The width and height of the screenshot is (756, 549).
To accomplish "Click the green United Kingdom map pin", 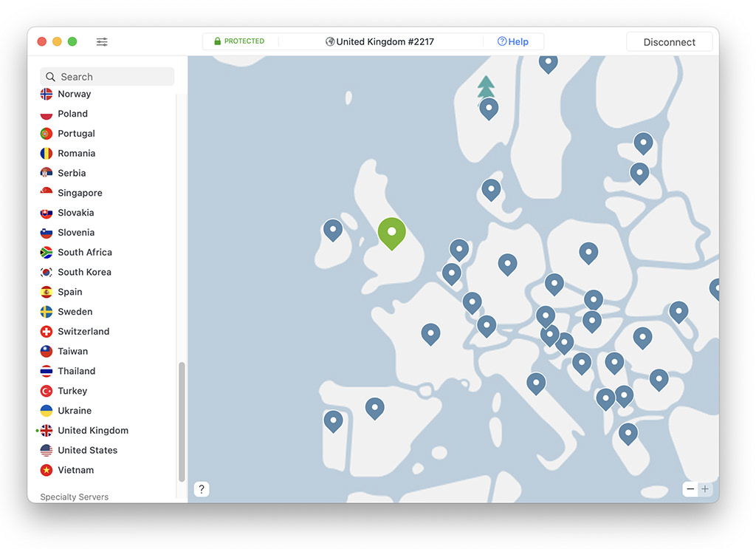I will tap(391, 233).
